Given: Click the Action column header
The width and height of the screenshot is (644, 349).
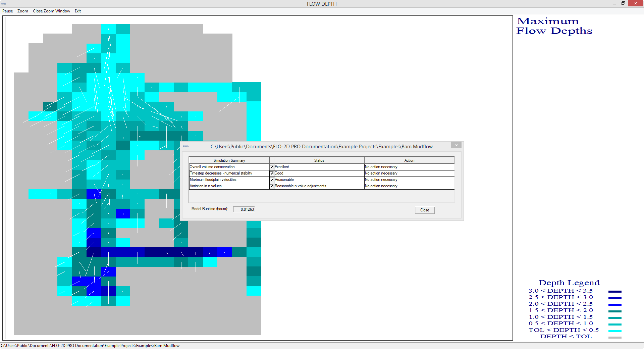Looking at the screenshot, I should pos(409,160).
